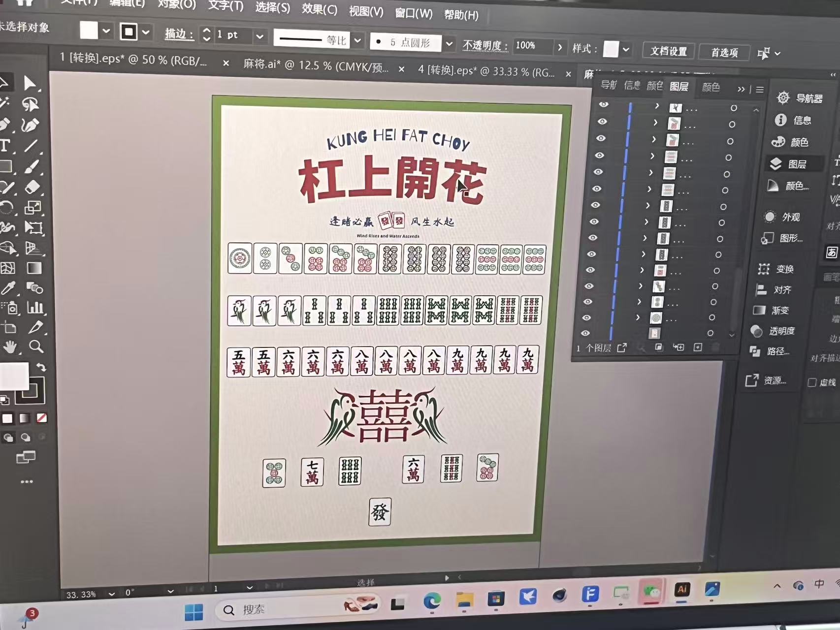Toggle visibility of the bottom layer item
Screen dimensions: 840x630
[x=585, y=333]
